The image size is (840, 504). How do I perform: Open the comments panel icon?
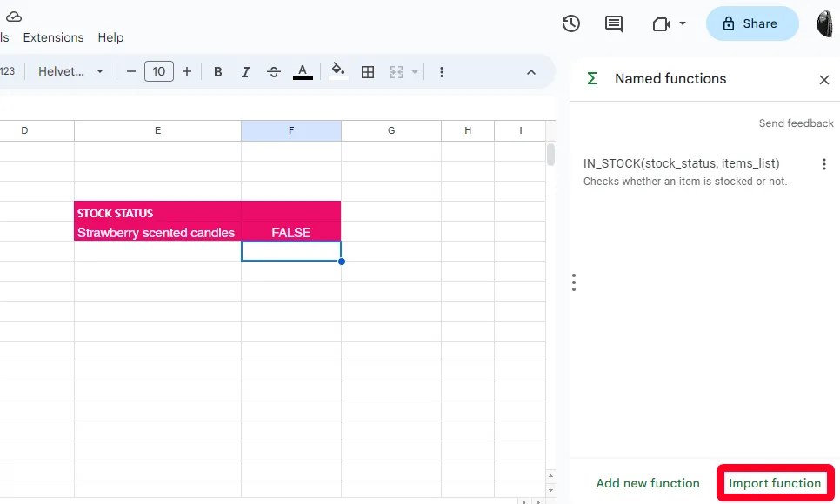point(613,23)
